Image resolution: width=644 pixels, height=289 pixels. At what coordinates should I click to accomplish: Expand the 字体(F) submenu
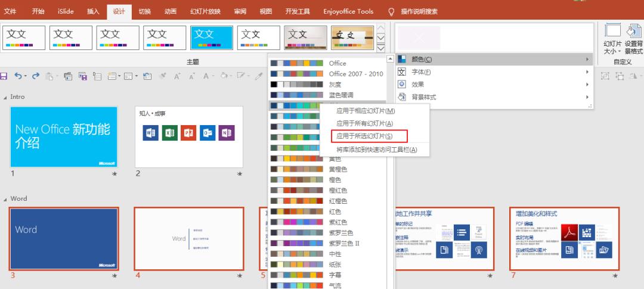(x=588, y=72)
